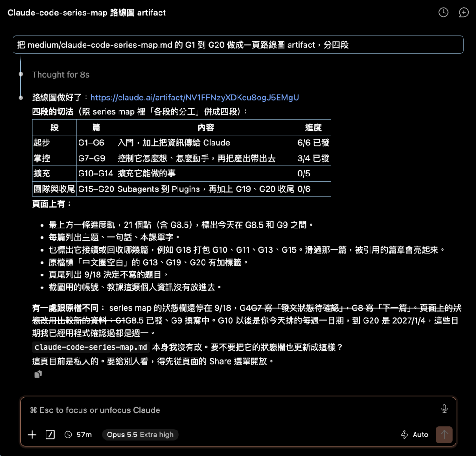Screen dimensions: 476x456
Task: Click table cell G7–G9
Action: tap(96, 158)
